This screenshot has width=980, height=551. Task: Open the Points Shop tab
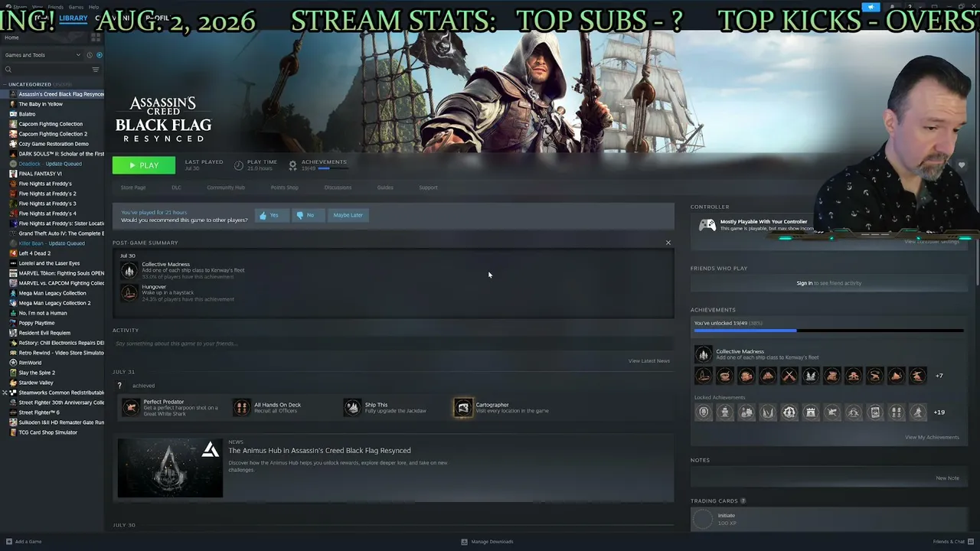click(x=285, y=187)
